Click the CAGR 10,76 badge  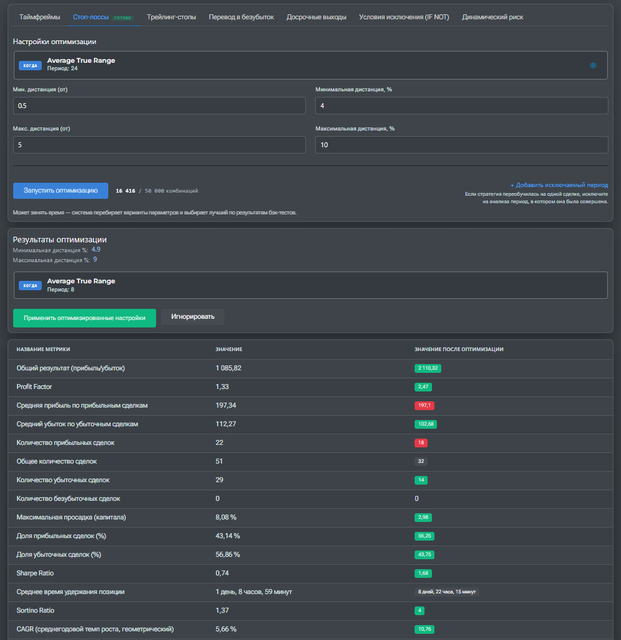(x=425, y=629)
